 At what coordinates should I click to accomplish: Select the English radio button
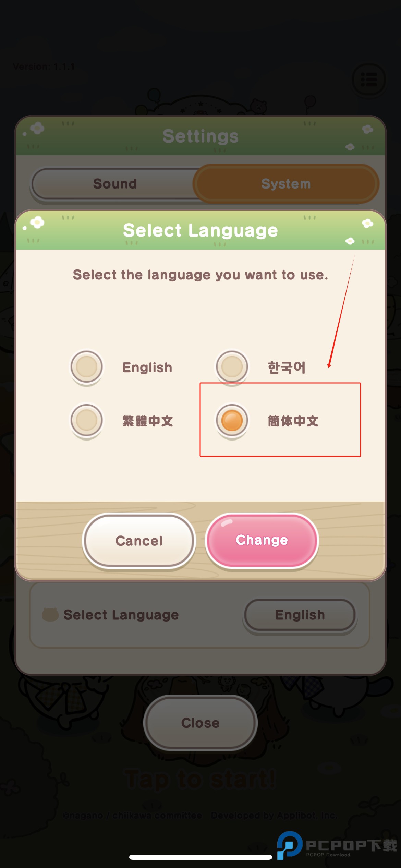tap(87, 367)
